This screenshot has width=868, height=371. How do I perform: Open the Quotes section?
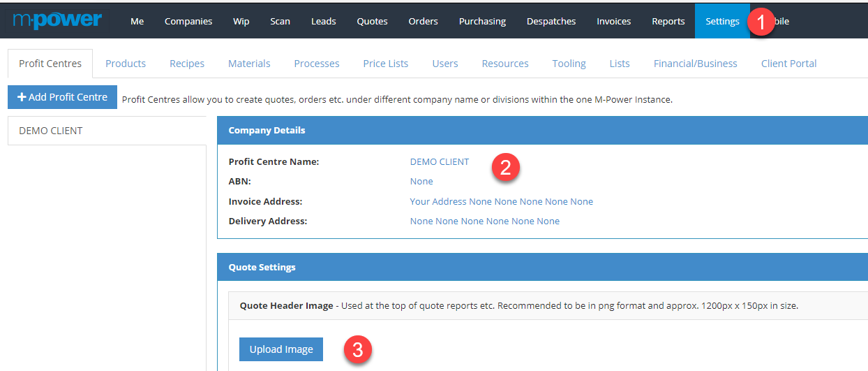click(372, 21)
